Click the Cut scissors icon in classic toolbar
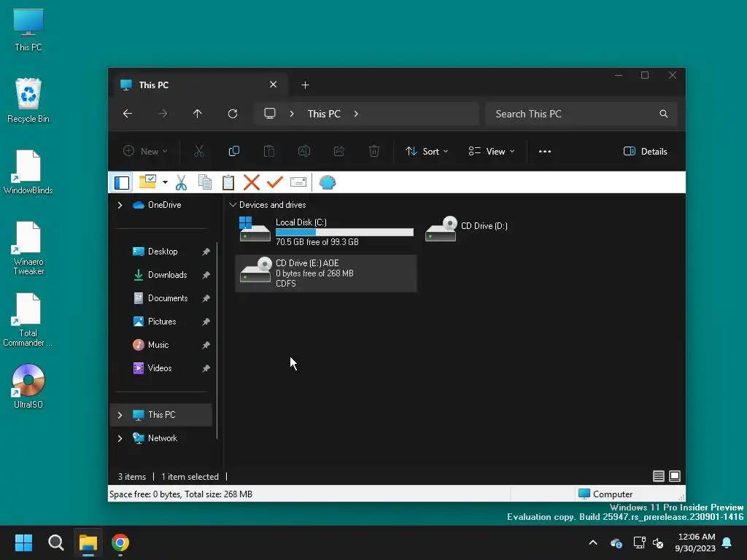Viewport: 747px width, 560px height. tap(181, 182)
